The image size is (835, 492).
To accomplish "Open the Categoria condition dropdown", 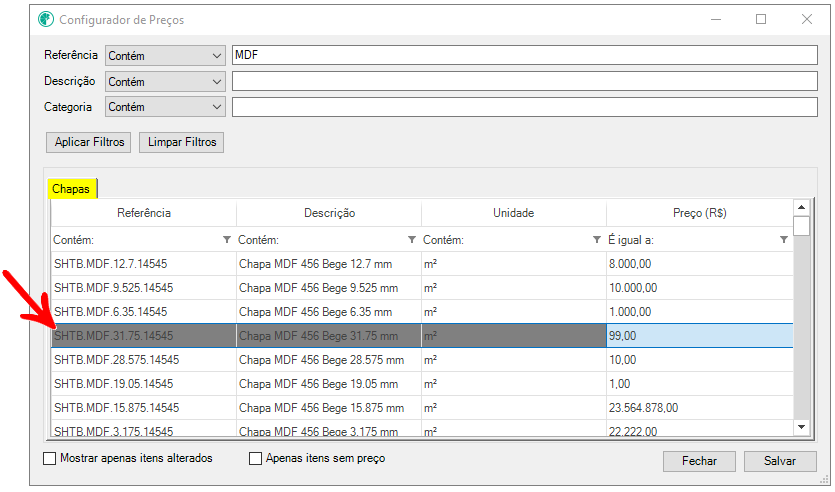I will [x=165, y=107].
